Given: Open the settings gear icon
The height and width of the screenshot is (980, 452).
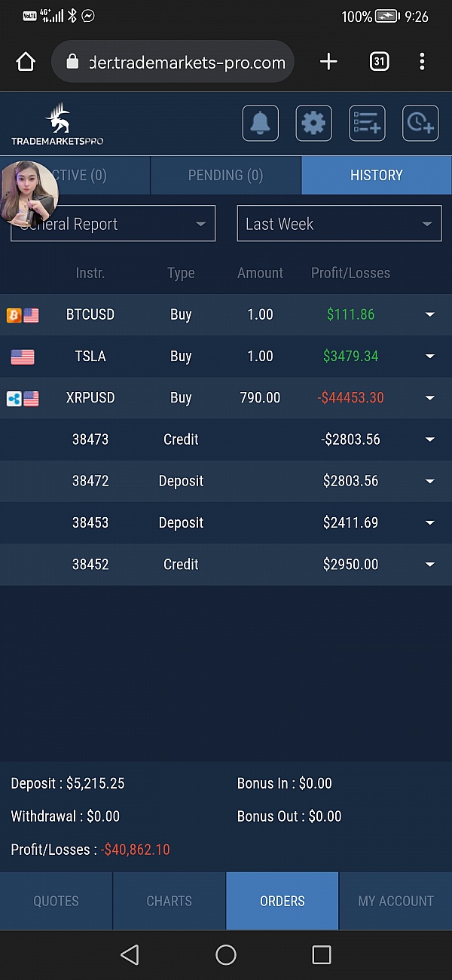Looking at the screenshot, I should tap(313, 123).
